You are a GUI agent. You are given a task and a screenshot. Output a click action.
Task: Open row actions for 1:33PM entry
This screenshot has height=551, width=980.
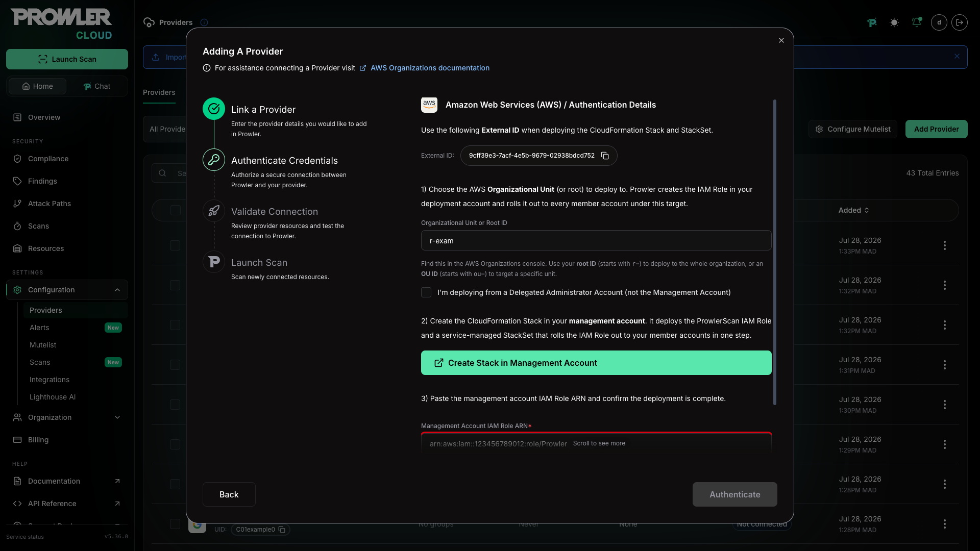click(x=945, y=245)
